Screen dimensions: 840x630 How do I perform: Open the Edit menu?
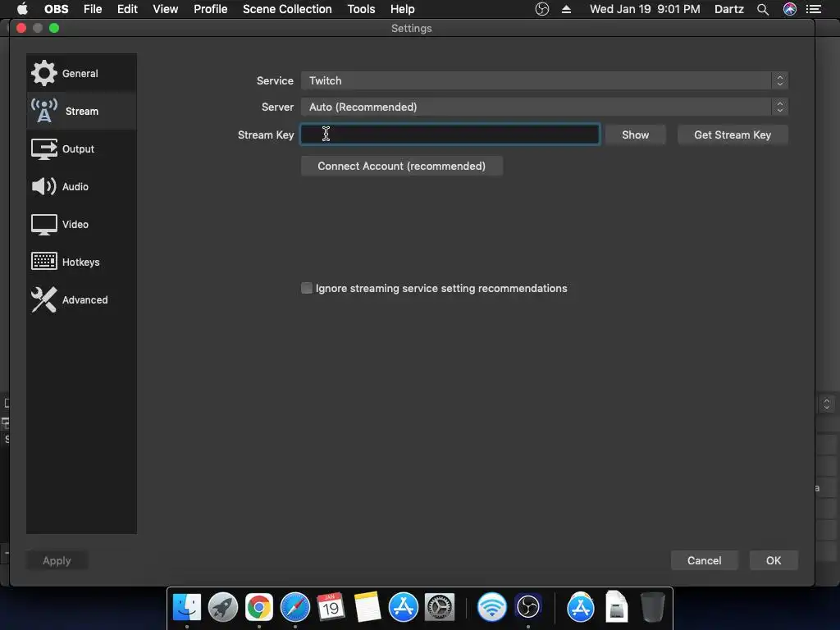tap(127, 9)
